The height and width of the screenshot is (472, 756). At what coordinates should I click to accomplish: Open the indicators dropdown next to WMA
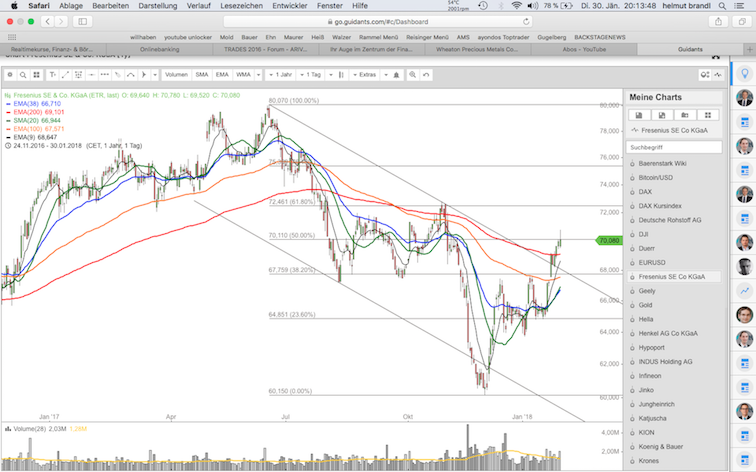pyautogui.click(x=258, y=75)
